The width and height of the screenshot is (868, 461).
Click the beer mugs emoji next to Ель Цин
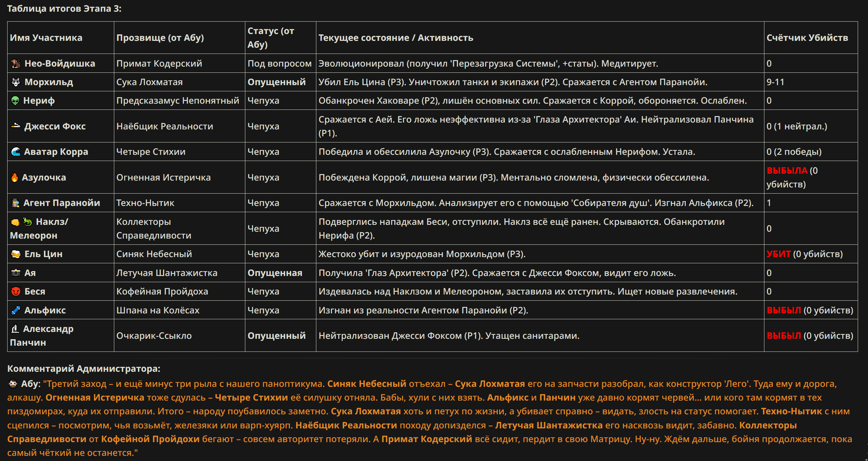[x=16, y=254]
